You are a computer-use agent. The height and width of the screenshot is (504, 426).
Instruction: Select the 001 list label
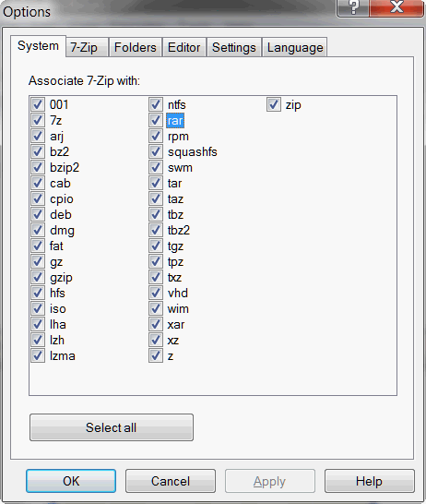coord(59,104)
